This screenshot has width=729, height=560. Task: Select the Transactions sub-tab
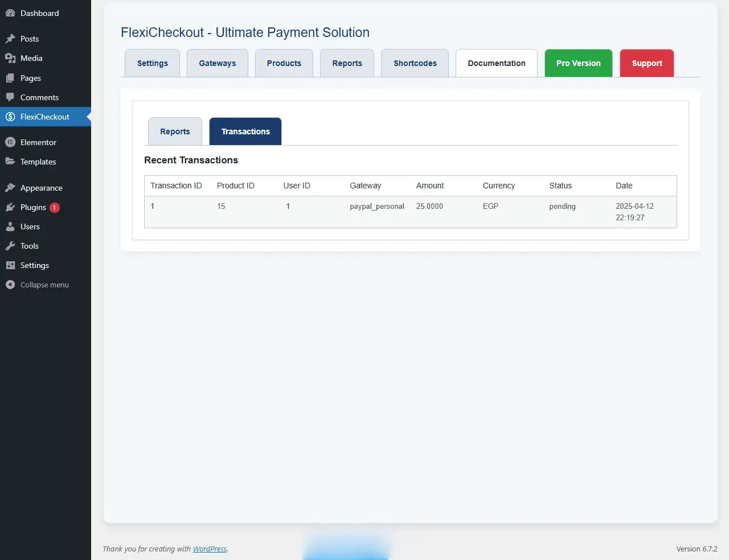(245, 131)
